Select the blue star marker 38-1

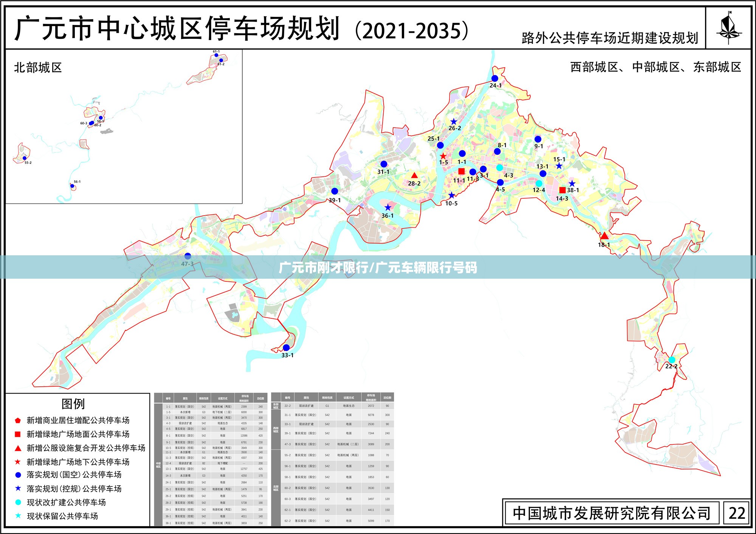(x=572, y=184)
